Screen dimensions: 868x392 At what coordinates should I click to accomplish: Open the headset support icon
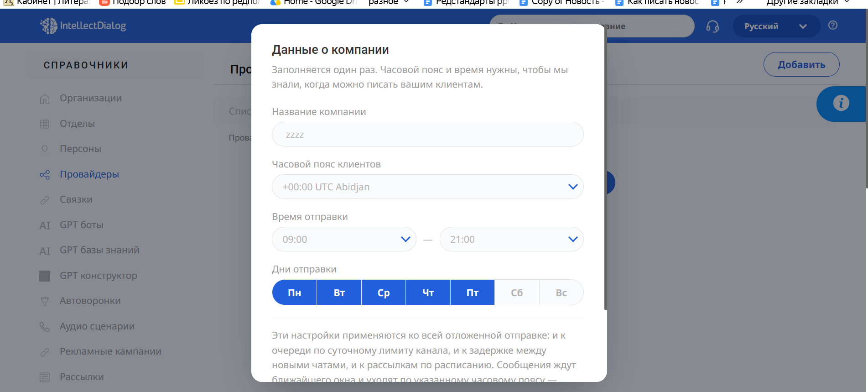pyautogui.click(x=712, y=26)
